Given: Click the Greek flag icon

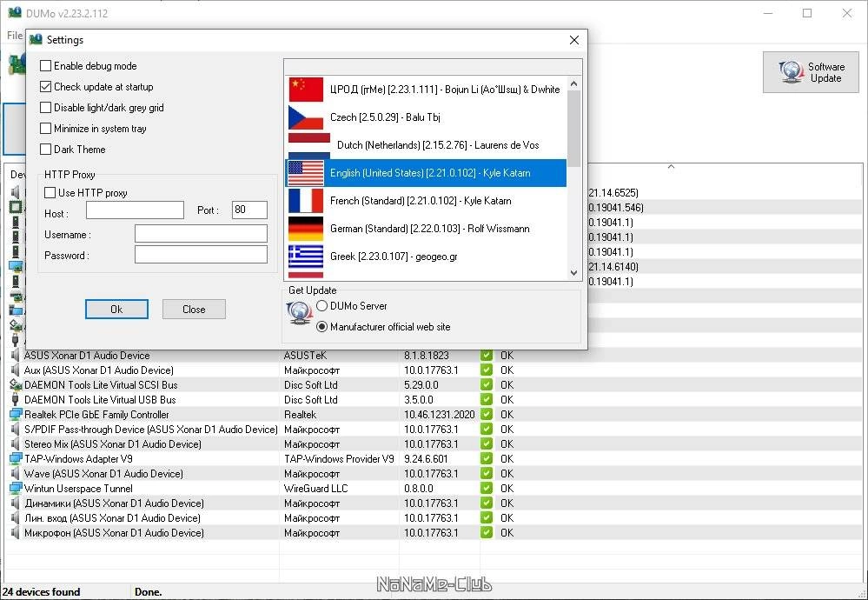Looking at the screenshot, I should coord(306,256).
